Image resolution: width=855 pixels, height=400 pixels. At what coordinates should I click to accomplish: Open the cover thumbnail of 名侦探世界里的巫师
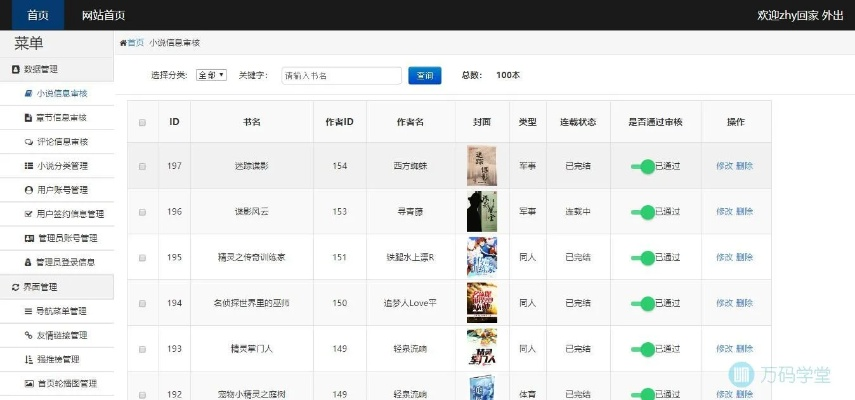(482, 303)
